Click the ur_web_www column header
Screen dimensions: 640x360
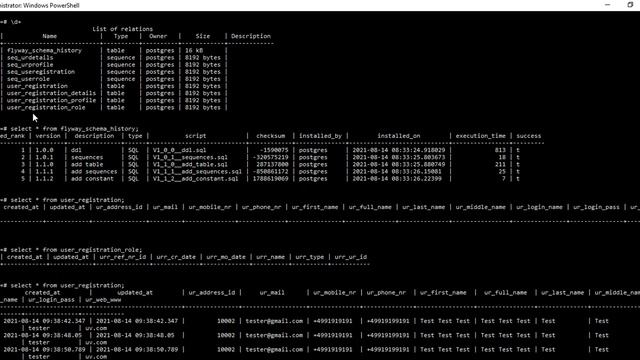[103, 300]
